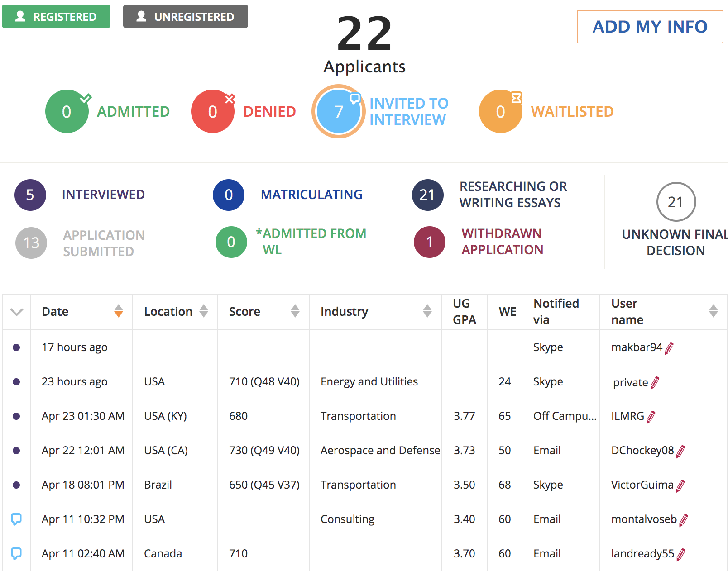Select the Interviewed status filter
The image size is (728, 571).
coord(30,195)
